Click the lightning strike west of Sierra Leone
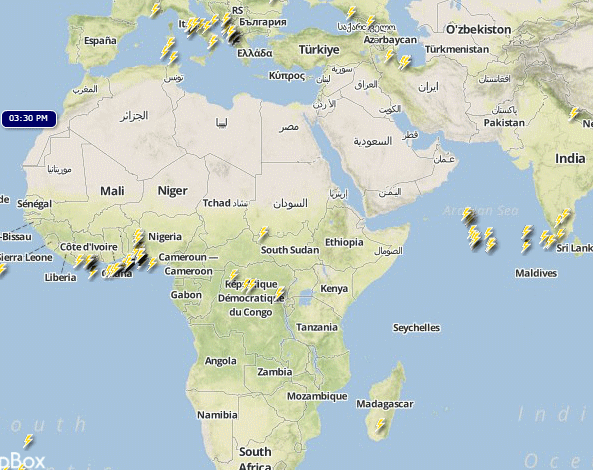 pyautogui.click(x=2, y=270)
